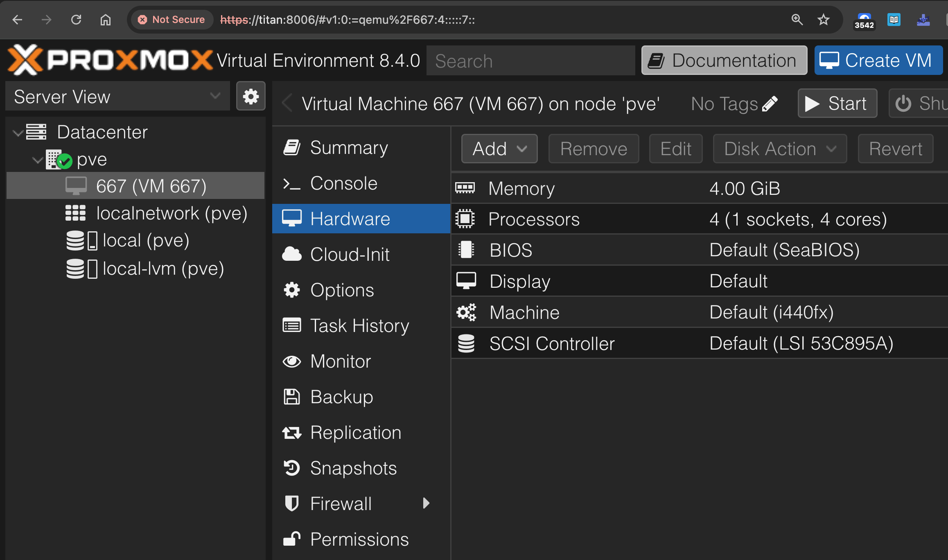Select the BIOS row
The width and height of the screenshot is (948, 560).
(699, 250)
